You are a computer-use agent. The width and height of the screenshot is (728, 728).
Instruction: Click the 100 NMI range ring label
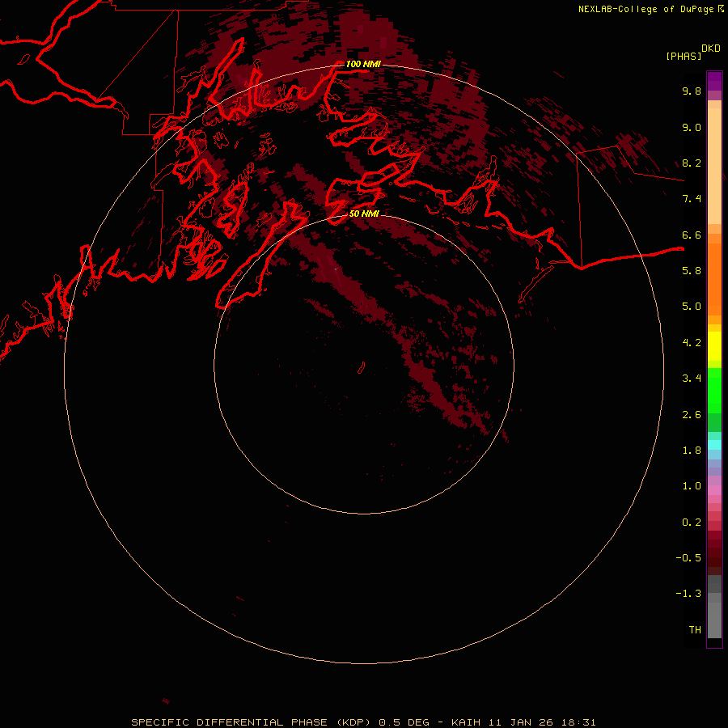pos(363,64)
